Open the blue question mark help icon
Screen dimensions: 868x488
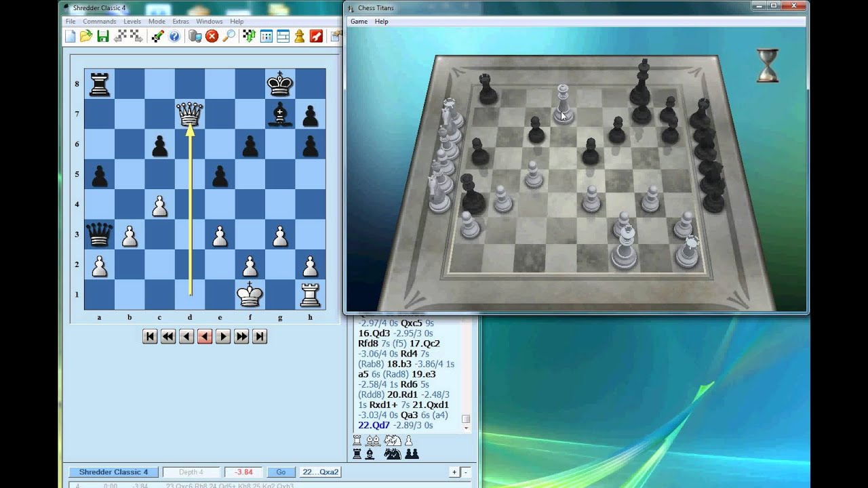coord(174,37)
